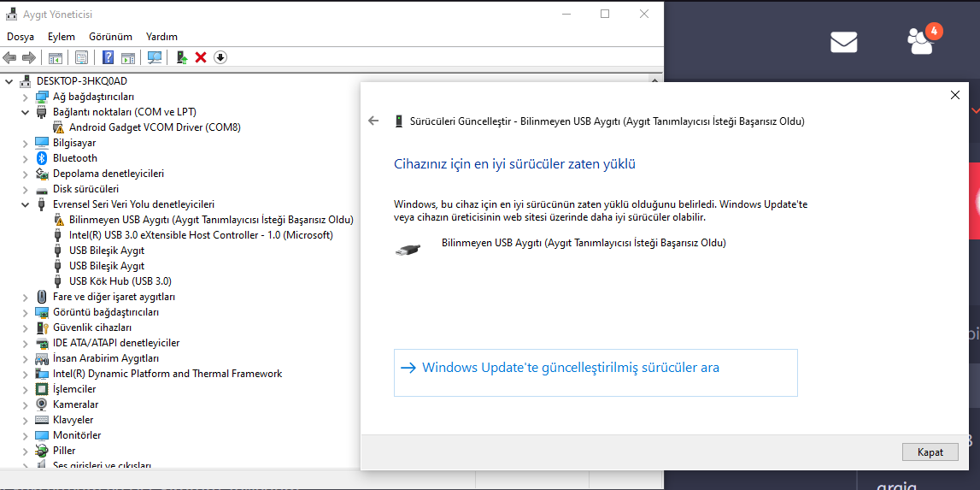Click Windows Update'te güncelleştirilmiş sürücüler ara
This screenshot has width=980, height=490.
[x=596, y=373]
